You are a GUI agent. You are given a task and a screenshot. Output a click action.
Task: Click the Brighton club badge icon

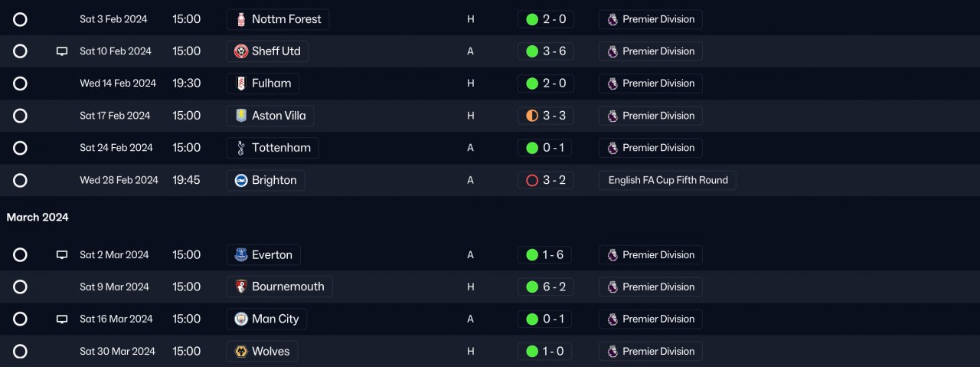pyautogui.click(x=241, y=180)
